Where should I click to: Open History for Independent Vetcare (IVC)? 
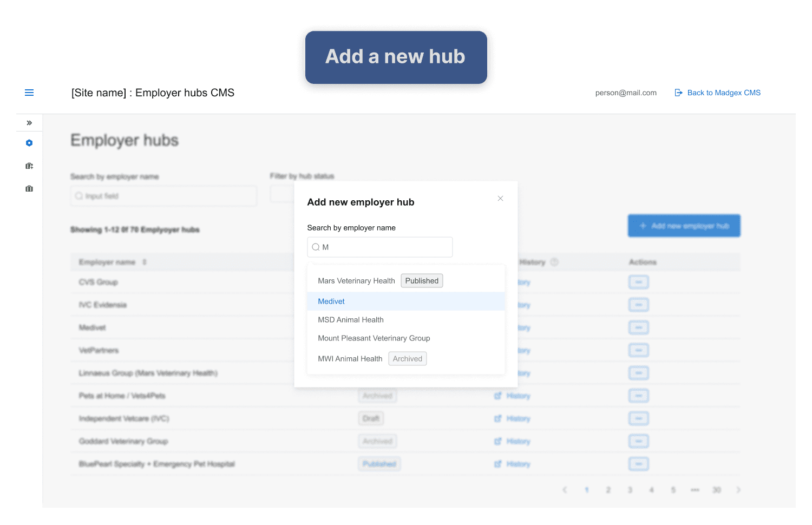coord(512,418)
